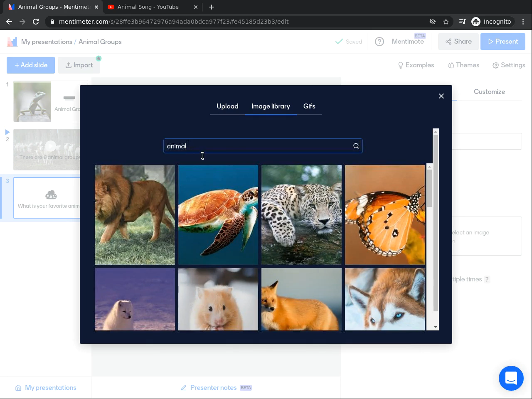Screen dimensions: 532x399
Task: Choose the hamster image
Action: tap(218, 299)
